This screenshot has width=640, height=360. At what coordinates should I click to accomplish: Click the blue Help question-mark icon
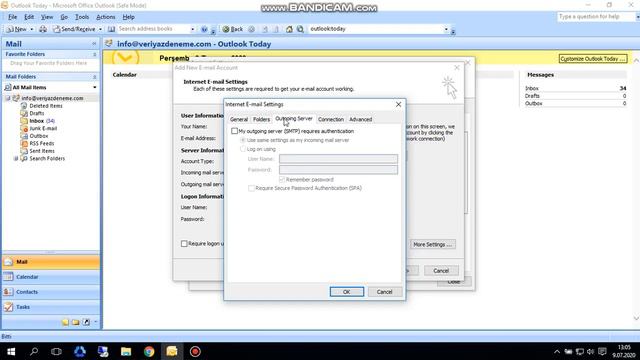coord(204,29)
